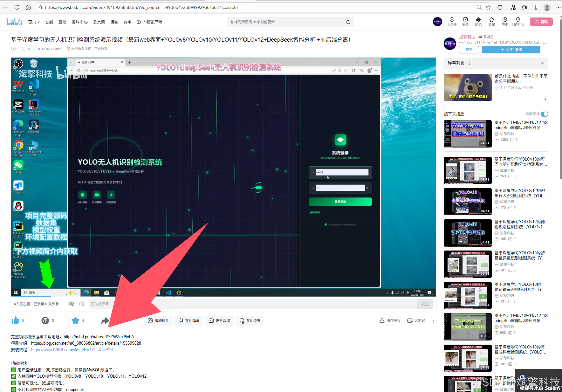Click the 充电 button
The height and width of the screenshot is (392, 562).
point(469,50)
